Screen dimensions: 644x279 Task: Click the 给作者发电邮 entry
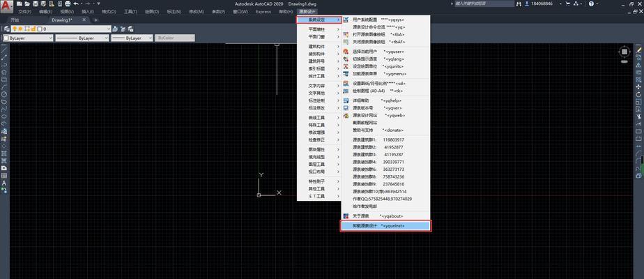(365, 206)
